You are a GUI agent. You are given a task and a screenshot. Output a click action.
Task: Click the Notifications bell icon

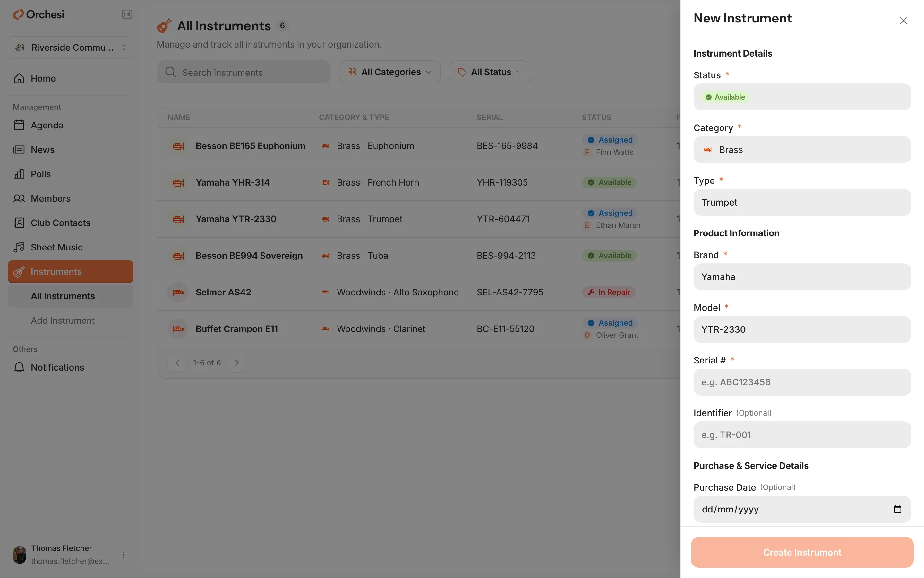(19, 367)
